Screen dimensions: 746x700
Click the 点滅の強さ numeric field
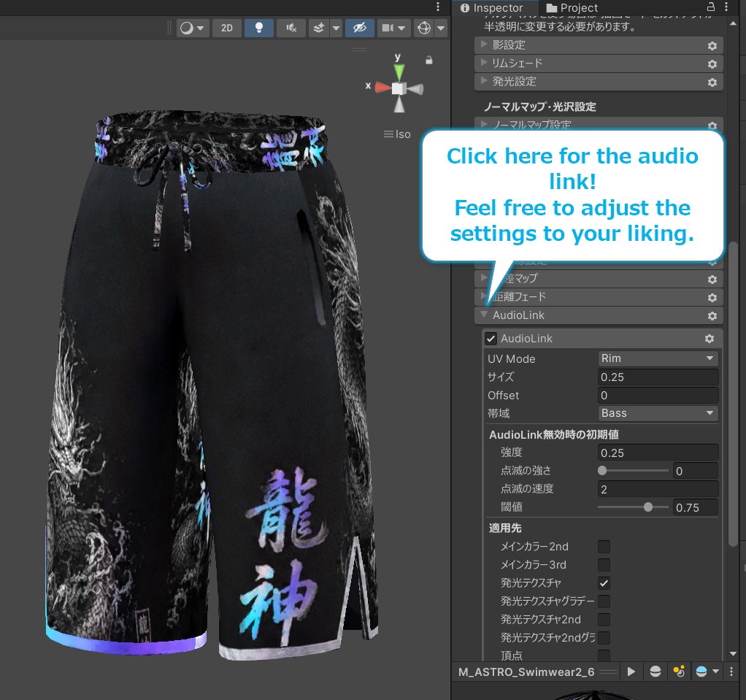pos(696,471)
